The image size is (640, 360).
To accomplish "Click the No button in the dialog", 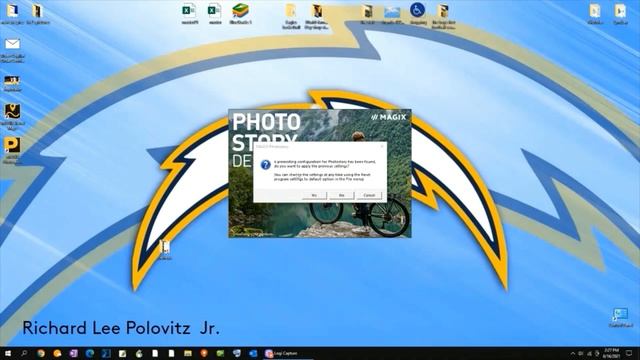I will tap(342, 196).
